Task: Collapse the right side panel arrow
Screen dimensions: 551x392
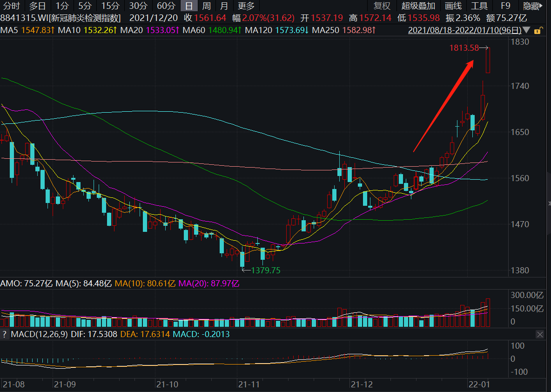Action: (549, 203)
